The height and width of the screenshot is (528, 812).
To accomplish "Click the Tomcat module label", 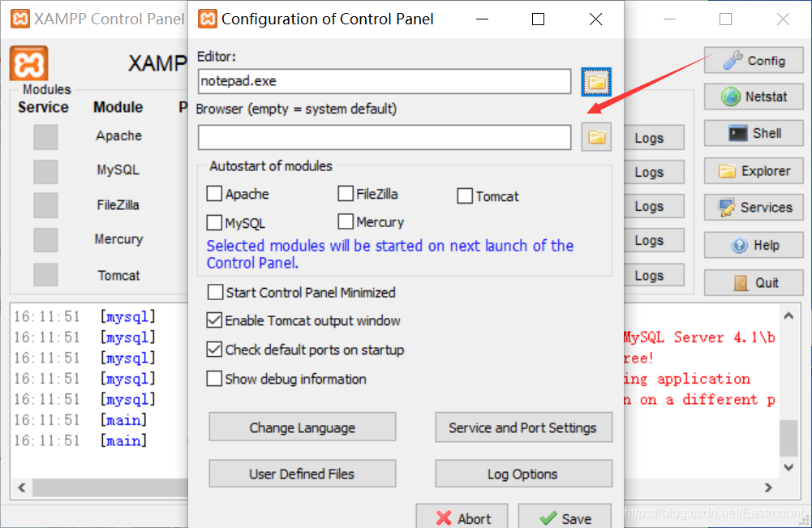I will pyautogui.click(x=118, y=276).
